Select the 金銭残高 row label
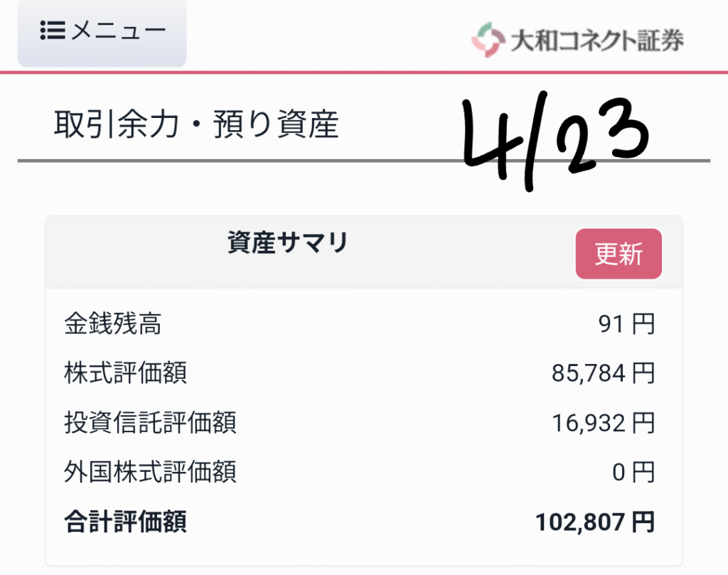728x575 pixels. (x=113, y=323)
